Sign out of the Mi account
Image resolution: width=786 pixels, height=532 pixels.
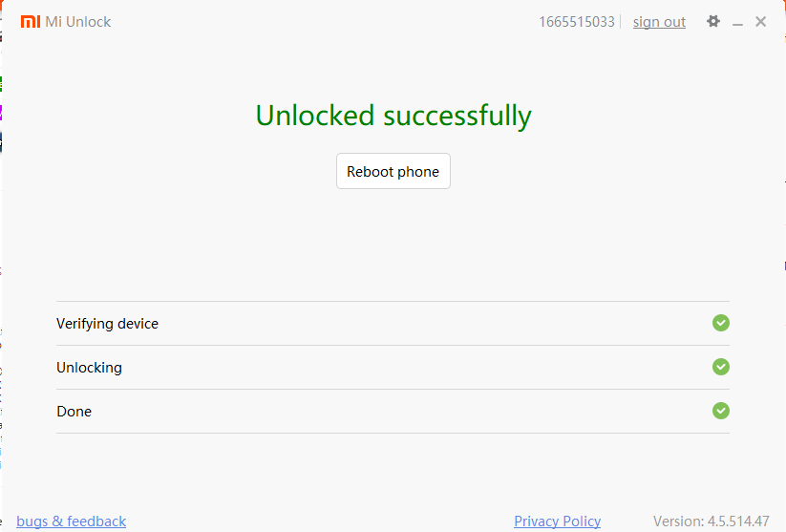coord(659,22)
